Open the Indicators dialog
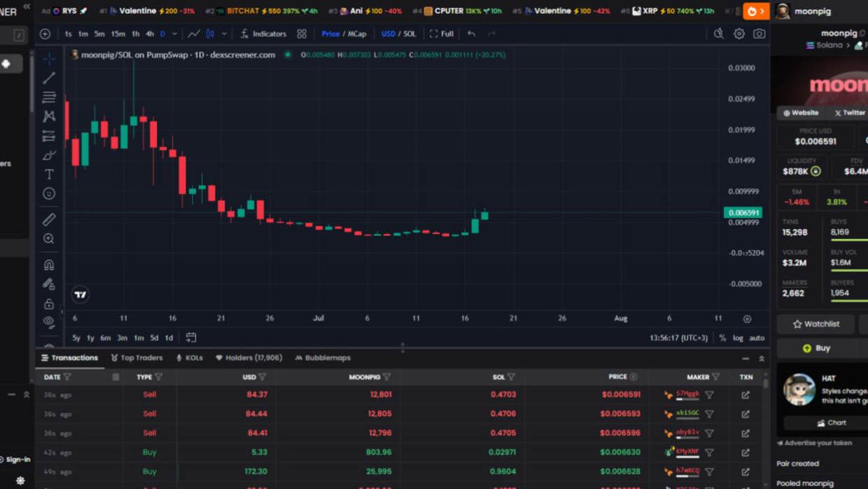 [263, 34]
